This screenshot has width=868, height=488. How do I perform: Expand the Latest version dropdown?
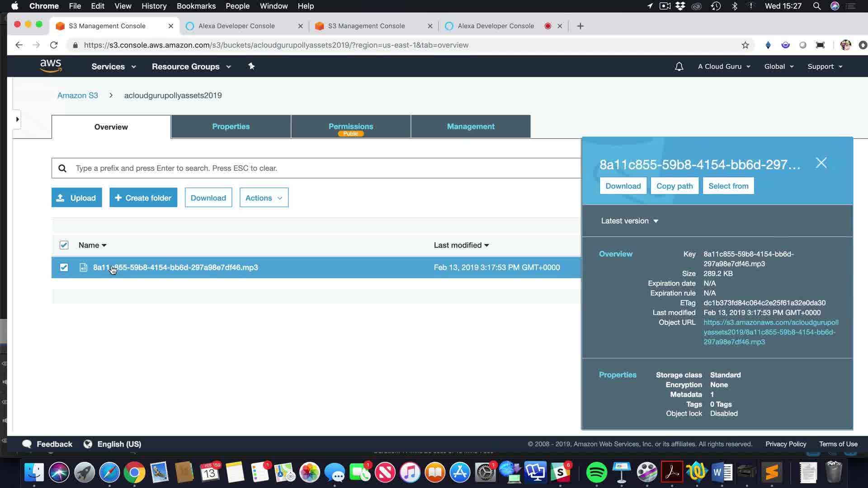(x=629, y=221)
